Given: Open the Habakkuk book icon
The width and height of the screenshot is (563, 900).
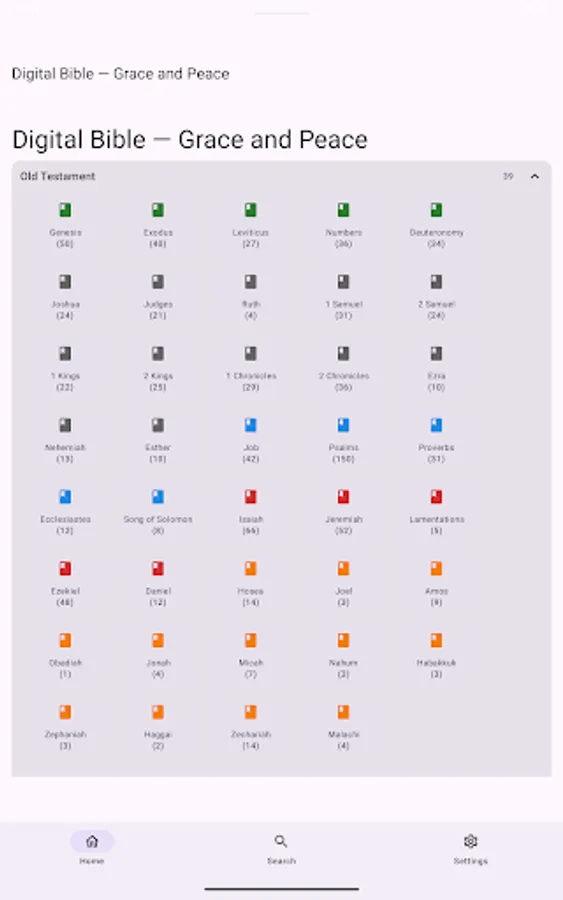Looking at the screenshot, I should pos(436,641).
